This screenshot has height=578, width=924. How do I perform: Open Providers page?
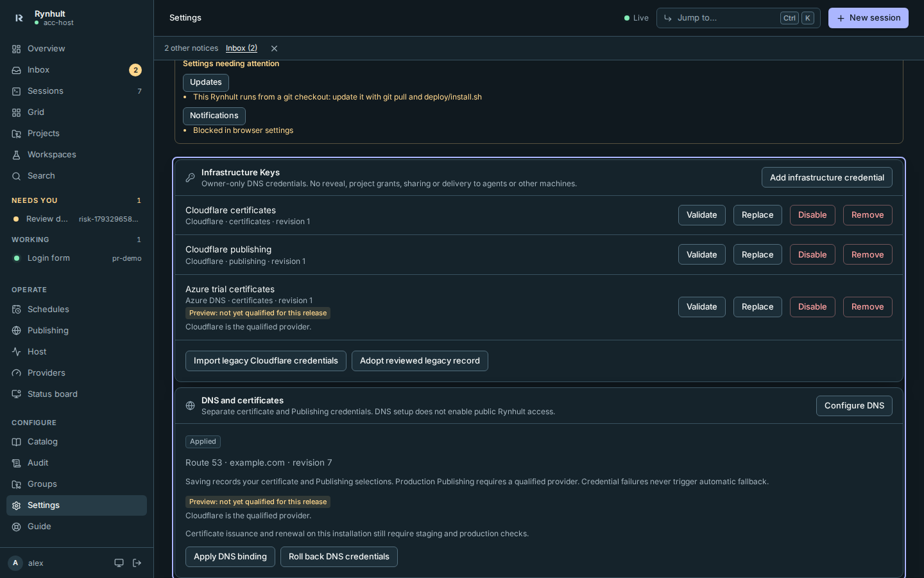click(x=76, y=373)
